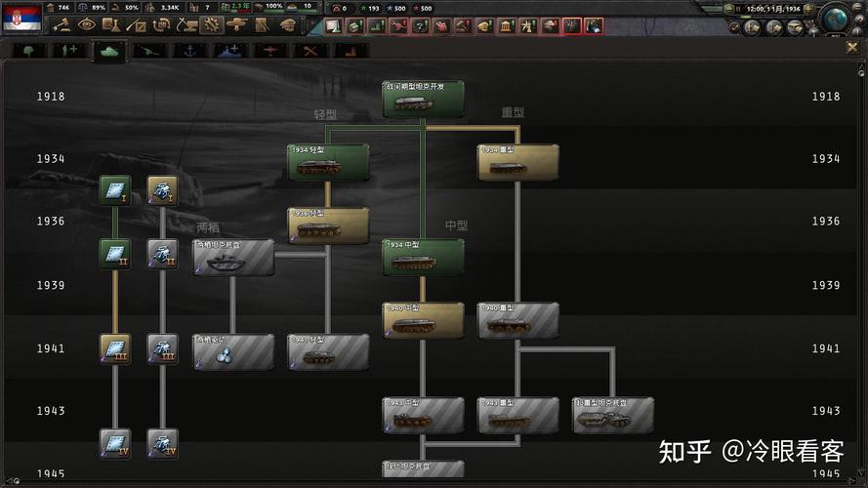Select 1943 中型 tank technology

423,415
